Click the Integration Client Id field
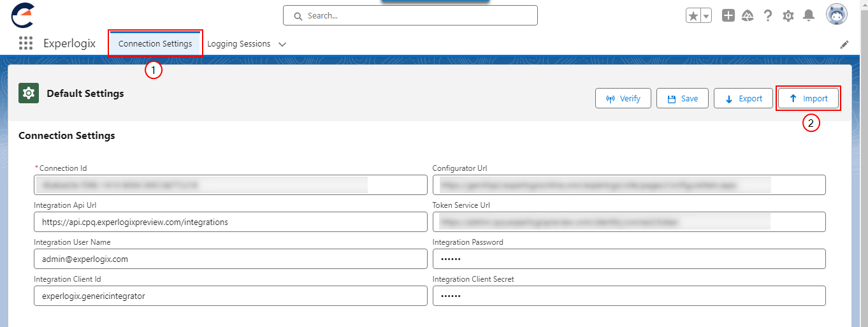Image resolution: width=868 pixels, height=327 pixels. click(x=230, y=296)
